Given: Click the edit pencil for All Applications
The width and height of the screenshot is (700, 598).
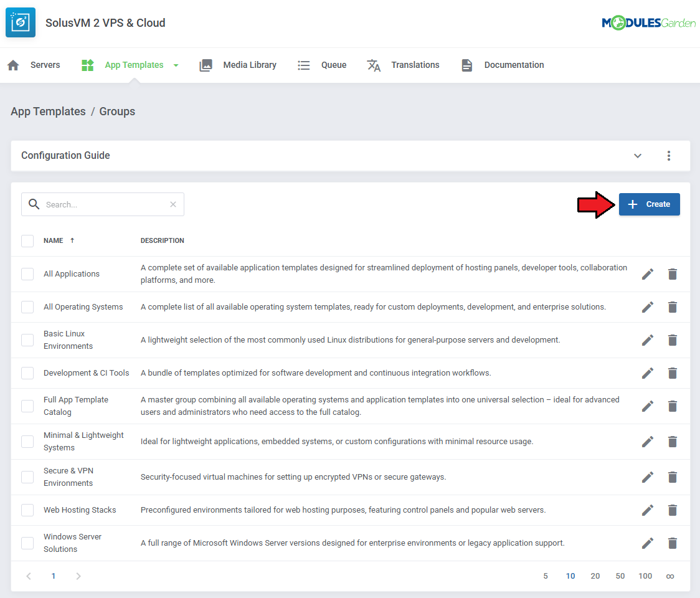Looking at the screenshot, I should point(648,274).
